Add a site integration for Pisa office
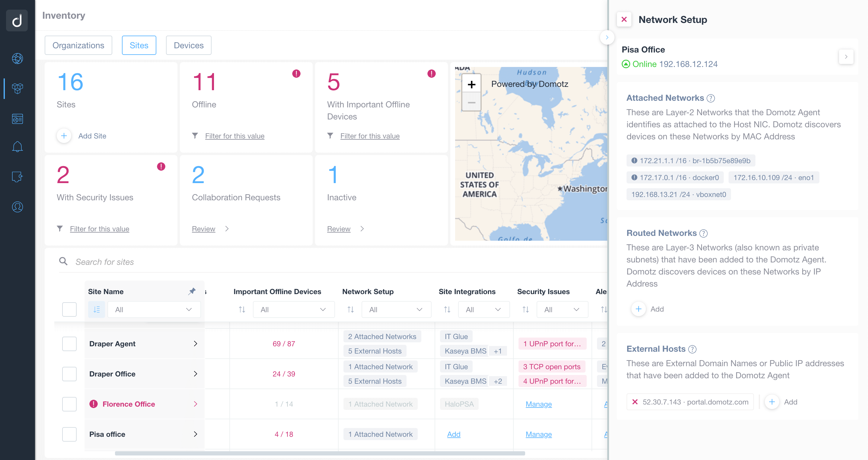The width and height of the screenshot is (868, 460). [x=454, y=434]
